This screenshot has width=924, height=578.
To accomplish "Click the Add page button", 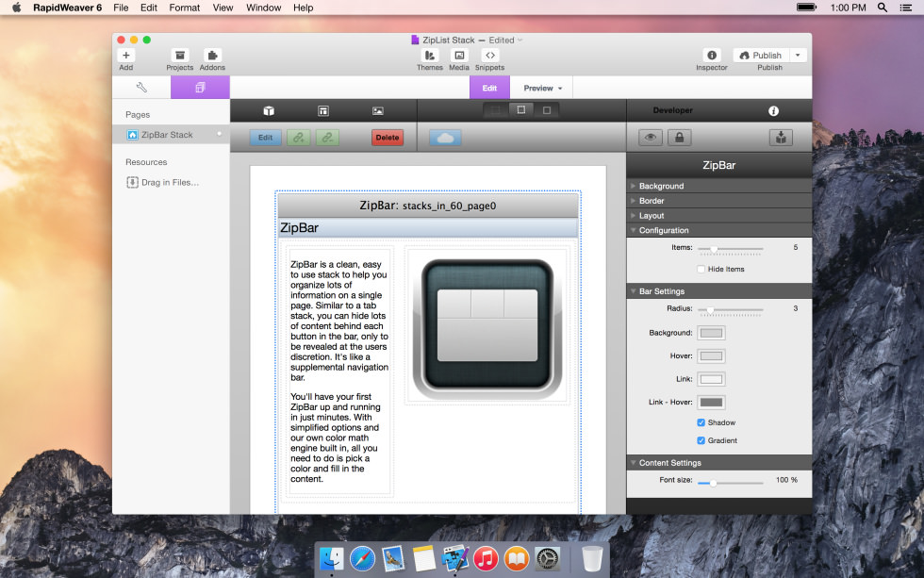I will [125, 56].
